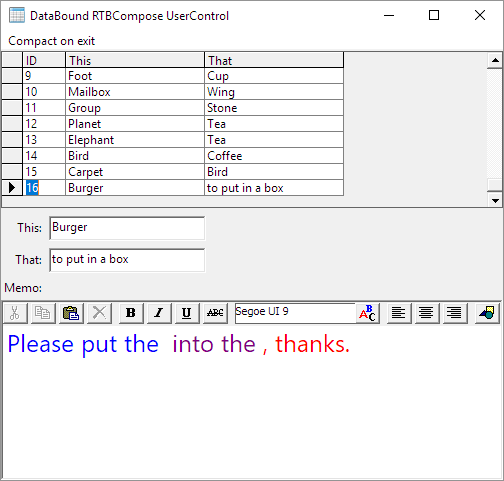Click the blue 'Please put the' memo text
The height and width of the screenshot is (481, 504).
pos(83,345)
